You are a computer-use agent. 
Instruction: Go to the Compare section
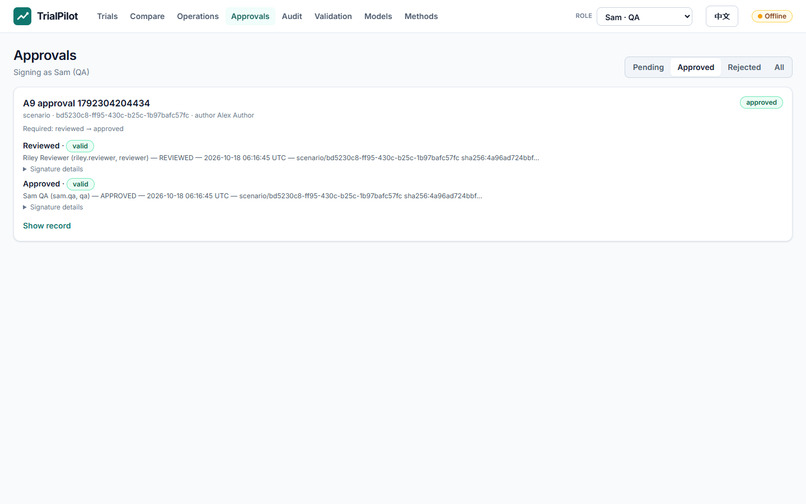click(147, 16)
